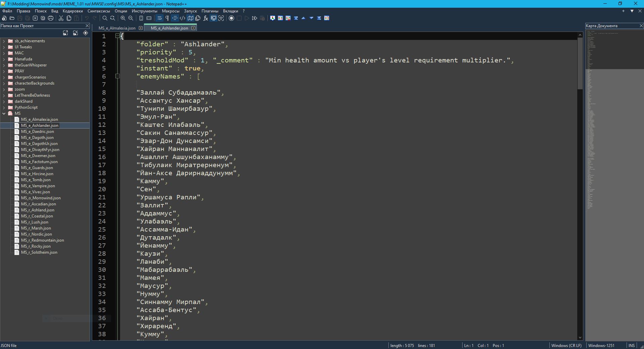Open the Плагины menu

210,11
